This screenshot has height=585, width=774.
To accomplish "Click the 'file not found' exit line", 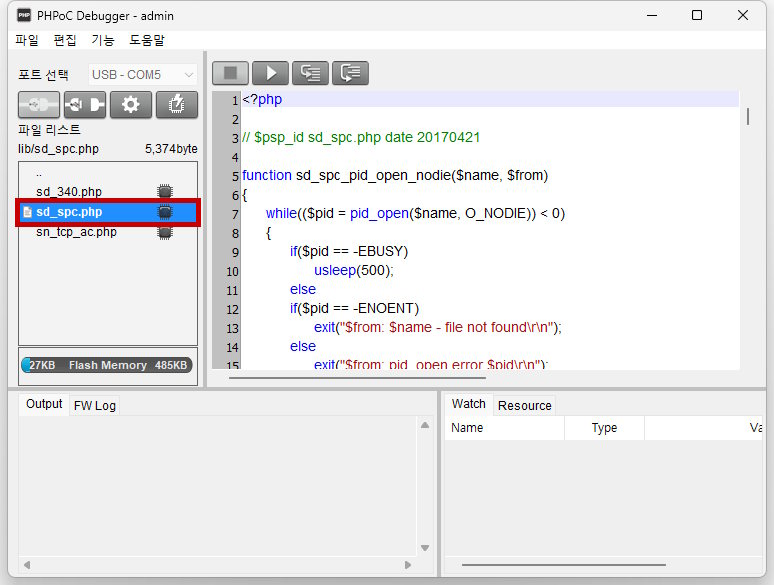I will pos(438,327).
